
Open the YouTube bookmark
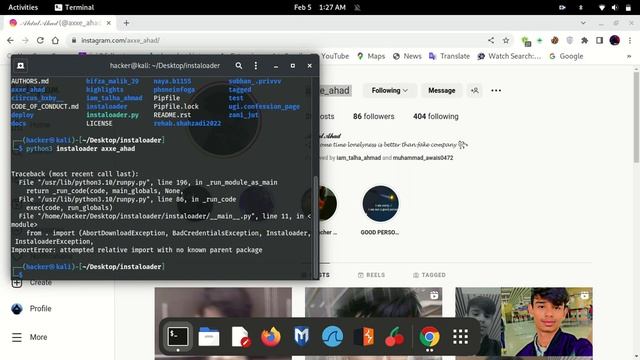(x=335, y=56)
